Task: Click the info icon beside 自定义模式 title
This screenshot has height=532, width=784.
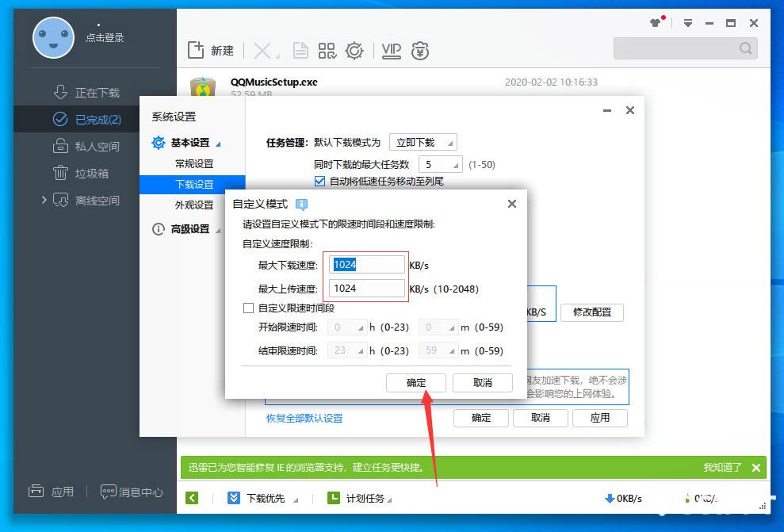Action: click(x=301, y=204)
